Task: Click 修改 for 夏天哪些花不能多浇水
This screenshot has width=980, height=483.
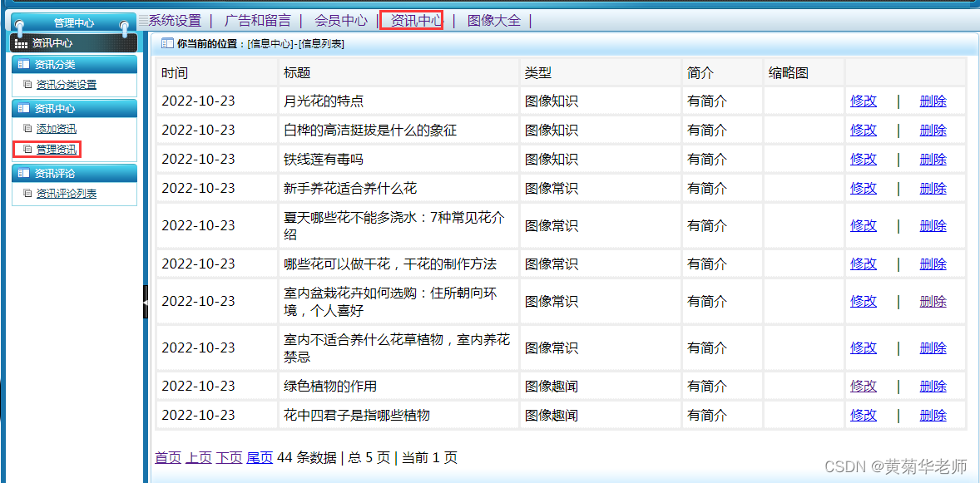Action: pyautogui.click(x=864, y=225)
